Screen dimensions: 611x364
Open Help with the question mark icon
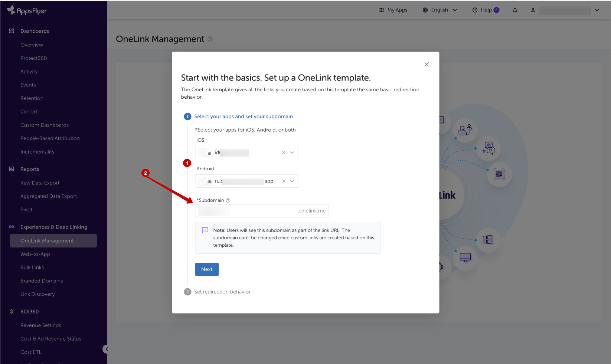point(475,10)
